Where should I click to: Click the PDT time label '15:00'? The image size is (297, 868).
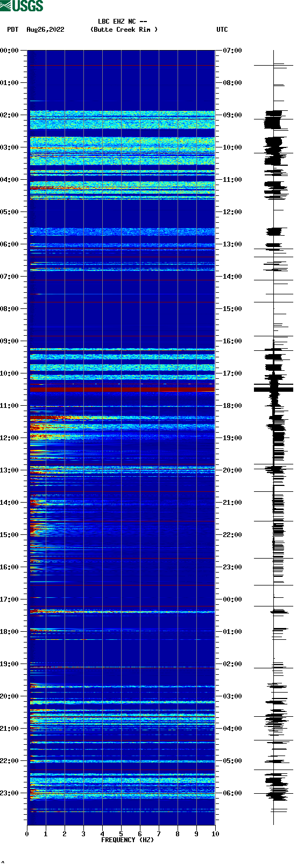click(x=10, y=535)
